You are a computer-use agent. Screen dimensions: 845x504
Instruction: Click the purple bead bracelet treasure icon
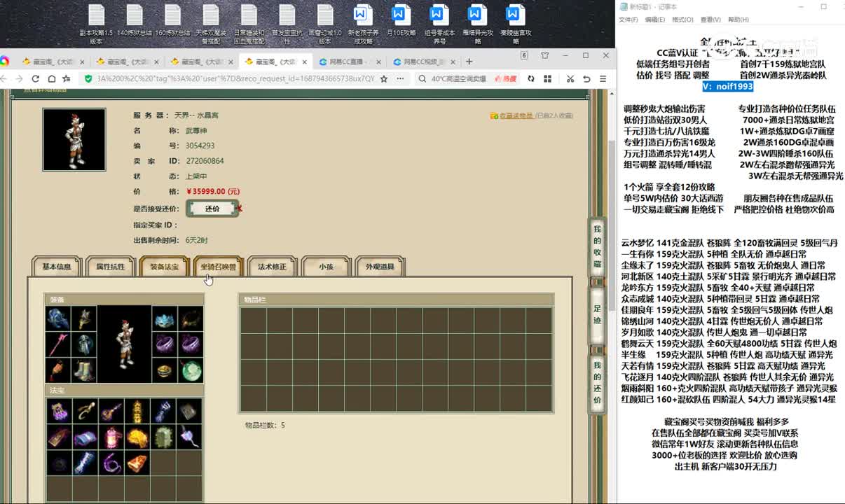(x=57, y=411)
